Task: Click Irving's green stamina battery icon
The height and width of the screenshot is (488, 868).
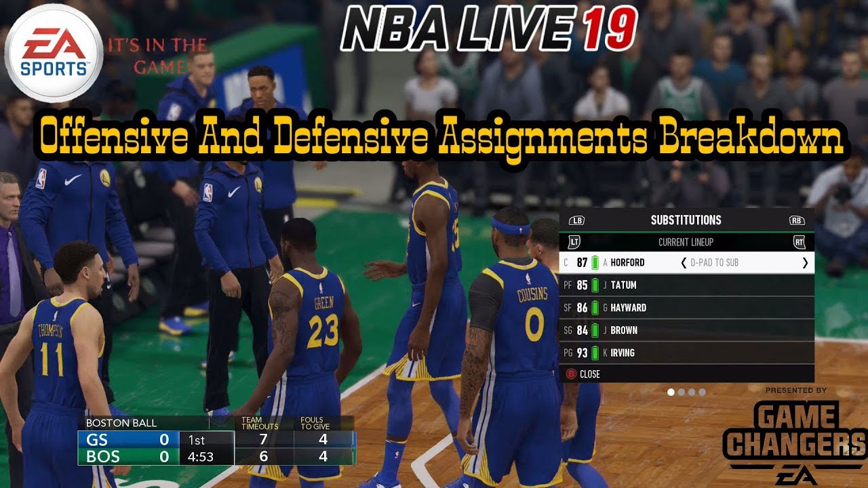Action: coord(595,353)
